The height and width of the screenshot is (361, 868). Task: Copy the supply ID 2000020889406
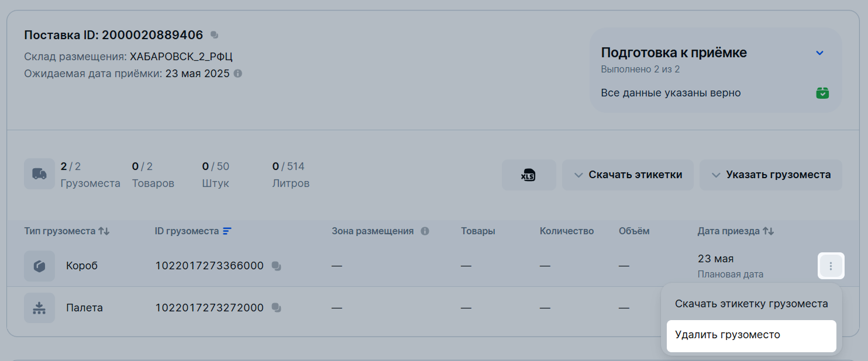pos(214,35)
